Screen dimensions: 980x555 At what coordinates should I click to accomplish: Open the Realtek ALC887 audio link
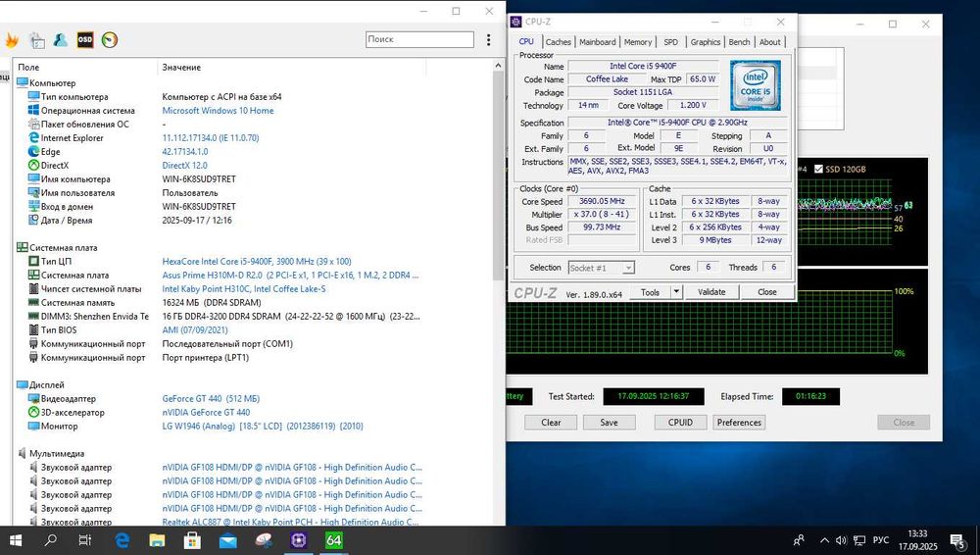tap(292, 522)
